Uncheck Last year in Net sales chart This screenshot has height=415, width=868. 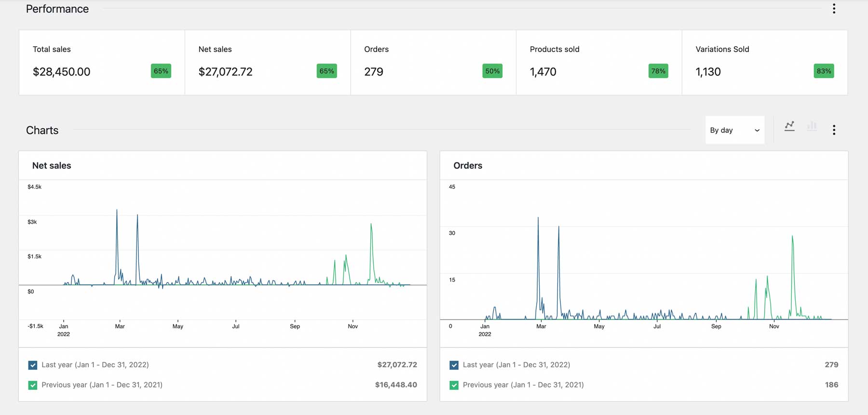[33, 365]
